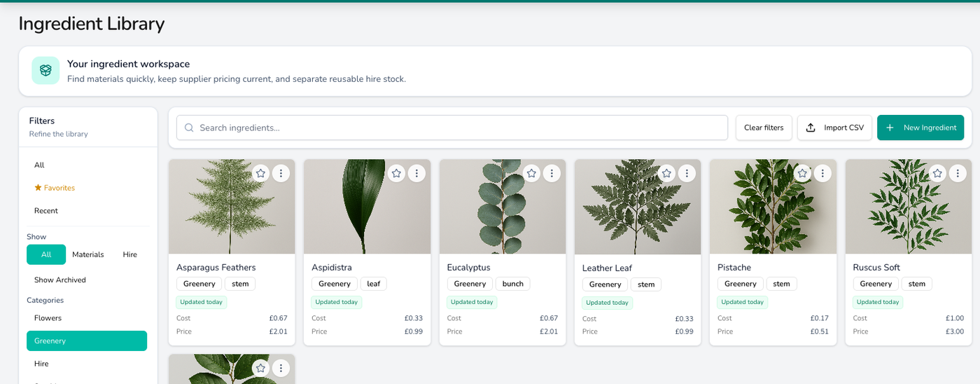Toggle Show Archived ingredients

(87, 280)
